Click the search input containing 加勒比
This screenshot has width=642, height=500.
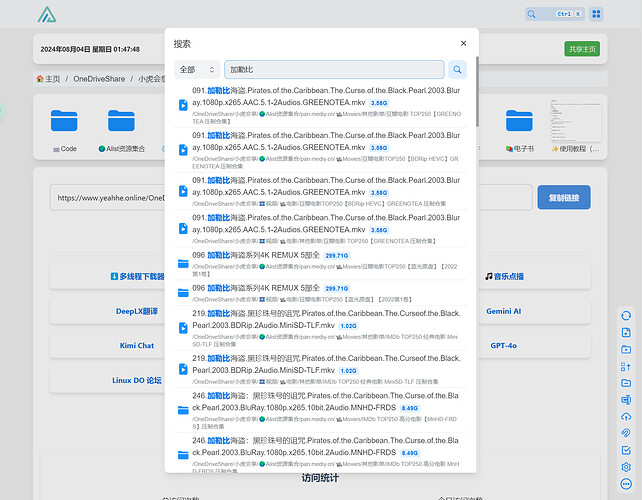coord(334,70)
